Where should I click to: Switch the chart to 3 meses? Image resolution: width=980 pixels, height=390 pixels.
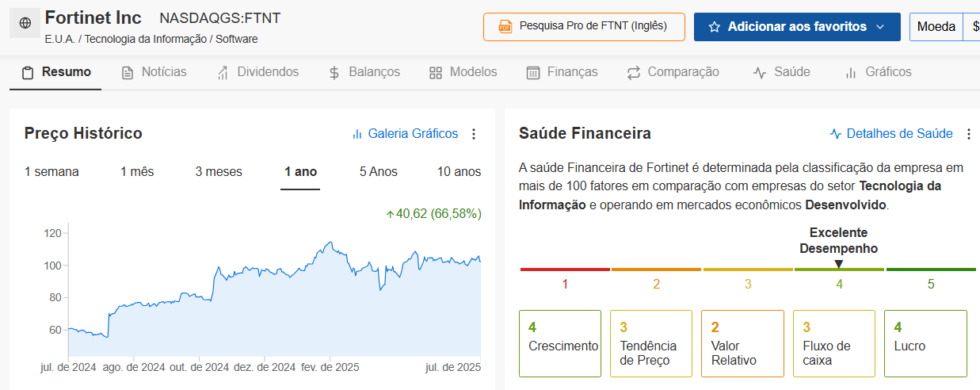click(219, 172)
